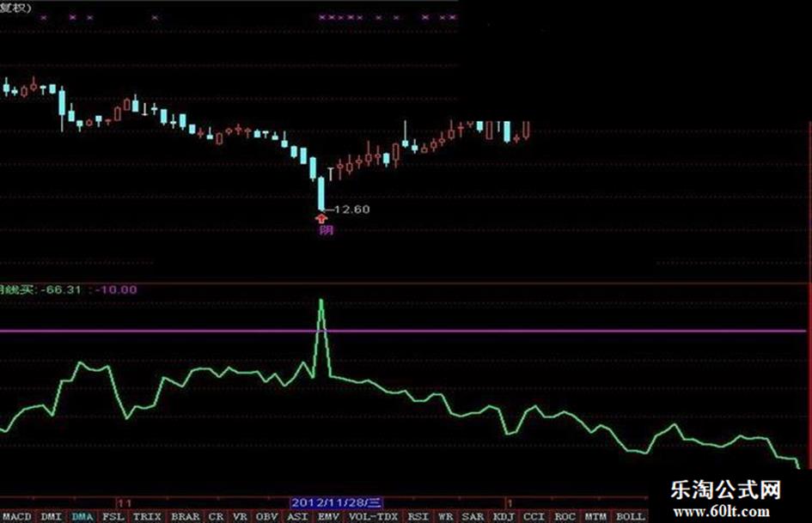Click the purple -10.00 threshold value
The image size is (812, 523).
pos(116,289)
